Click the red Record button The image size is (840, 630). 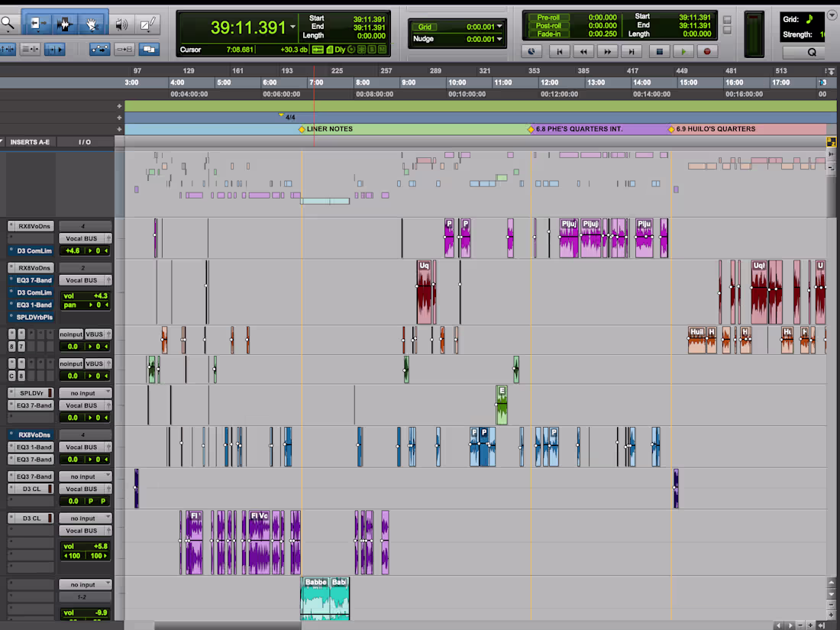tap(707, 51)
